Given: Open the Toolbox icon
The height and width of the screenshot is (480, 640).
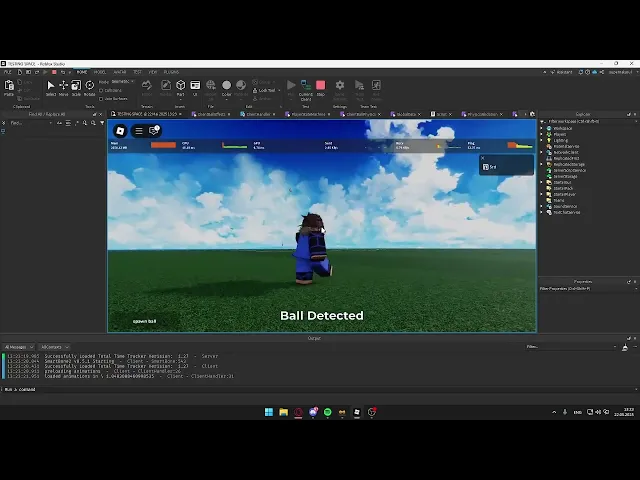Looking at the screenshot, I should pos(166,85).
